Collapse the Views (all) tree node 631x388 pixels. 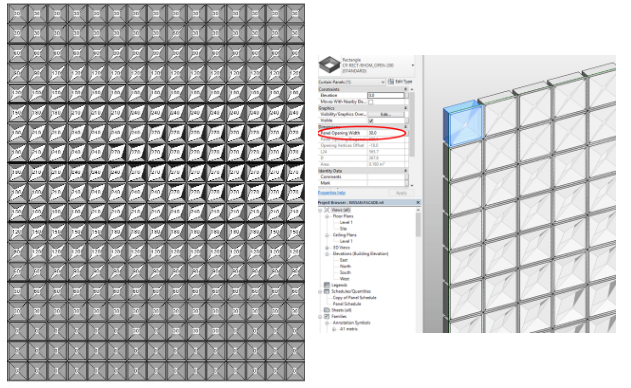tap(320, 210)
